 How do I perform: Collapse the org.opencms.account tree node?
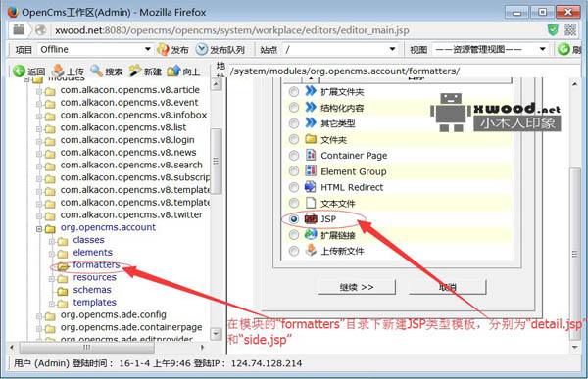click(x=39, y=228)
